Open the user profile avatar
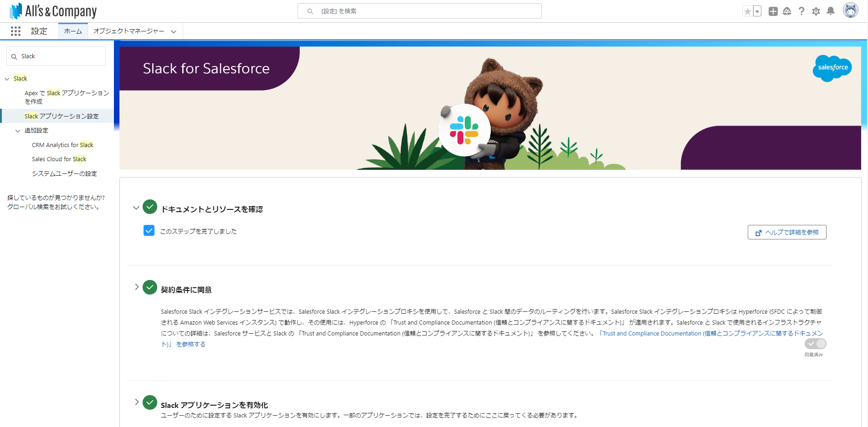 [850, 10]
